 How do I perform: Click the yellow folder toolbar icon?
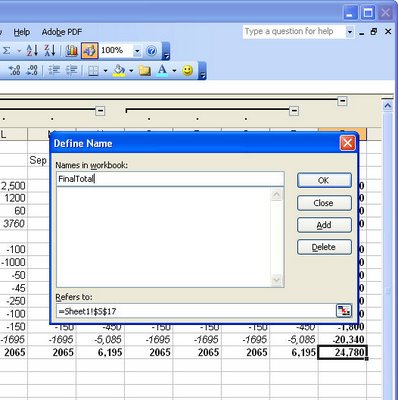145,70
